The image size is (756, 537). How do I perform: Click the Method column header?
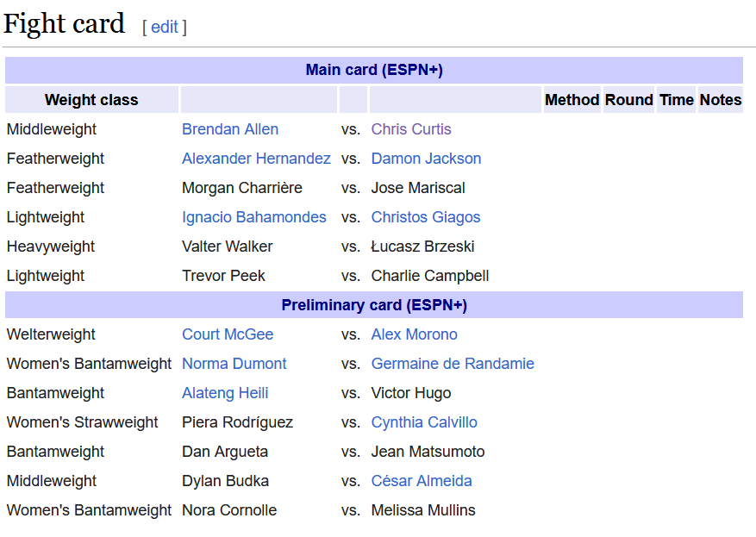(x=572, y=100)
